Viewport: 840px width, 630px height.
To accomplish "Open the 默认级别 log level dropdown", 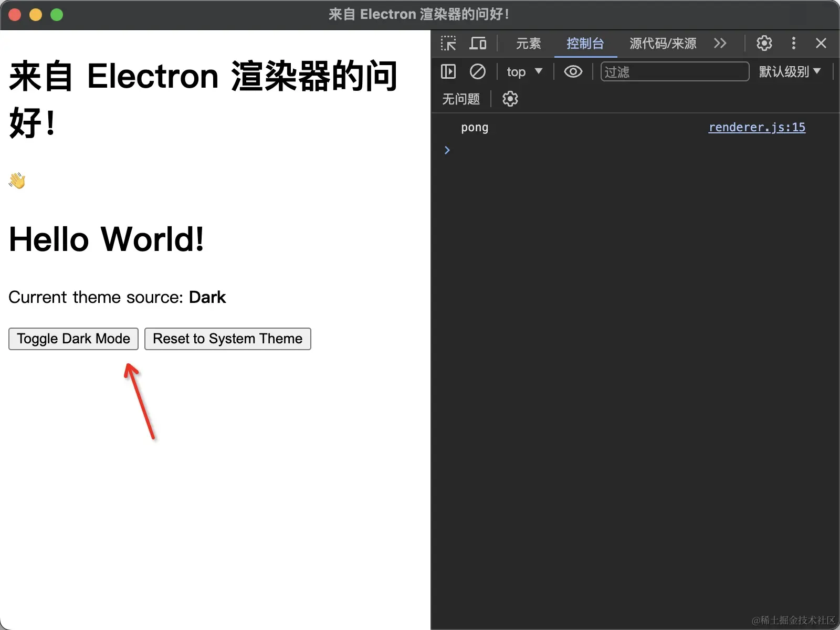I will pos(789,71).
